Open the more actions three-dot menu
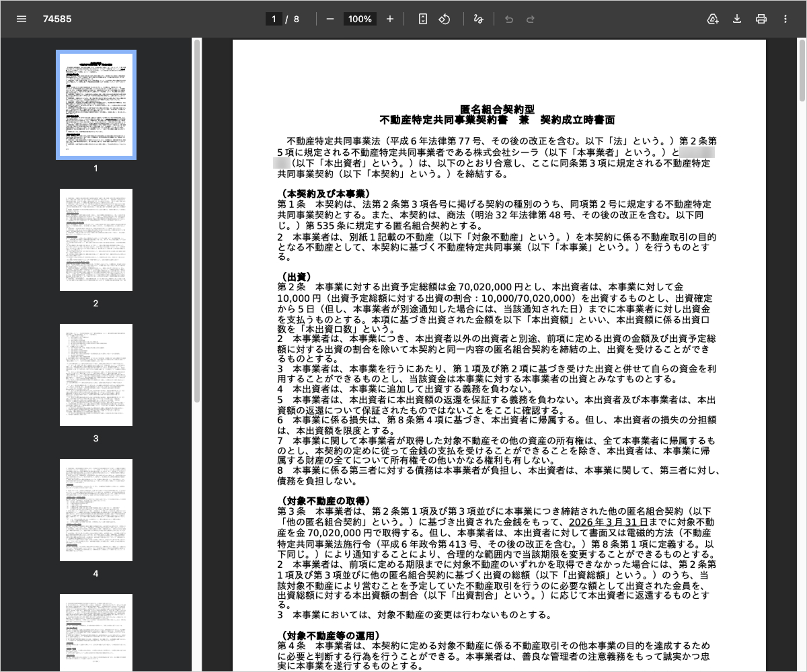The image size is (807, 672). coord(785,19)
